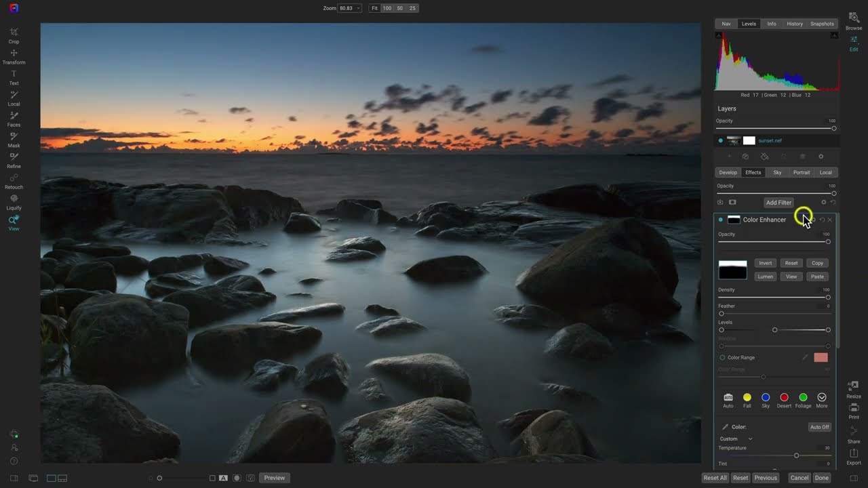The height and width of the screenshot is (488, 868).
Task: Click the Color Range pink swatch
Action: tap(821, 357)
